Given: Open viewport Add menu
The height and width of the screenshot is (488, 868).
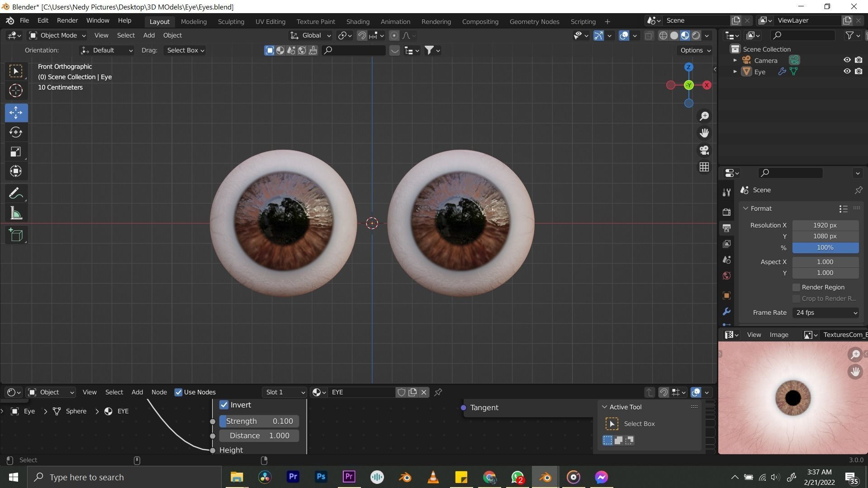Looking at the screenshot, I should [149, 35].
